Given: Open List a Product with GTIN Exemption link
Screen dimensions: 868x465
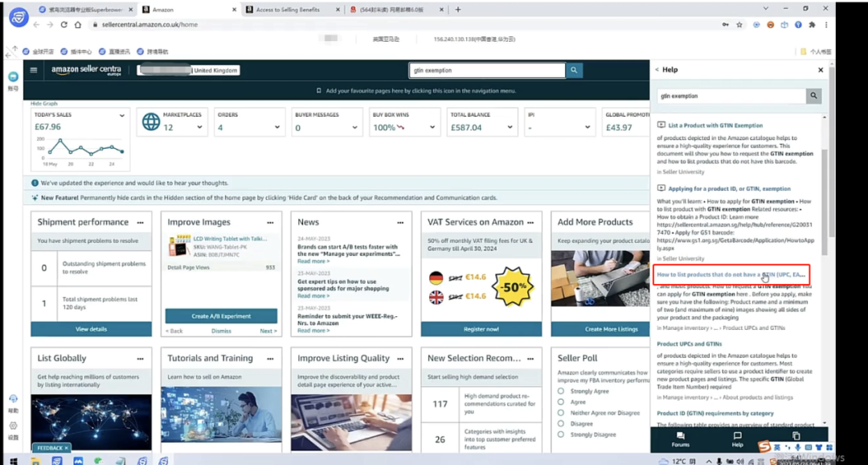Looking at the screenshot, I should click(715, 126).
